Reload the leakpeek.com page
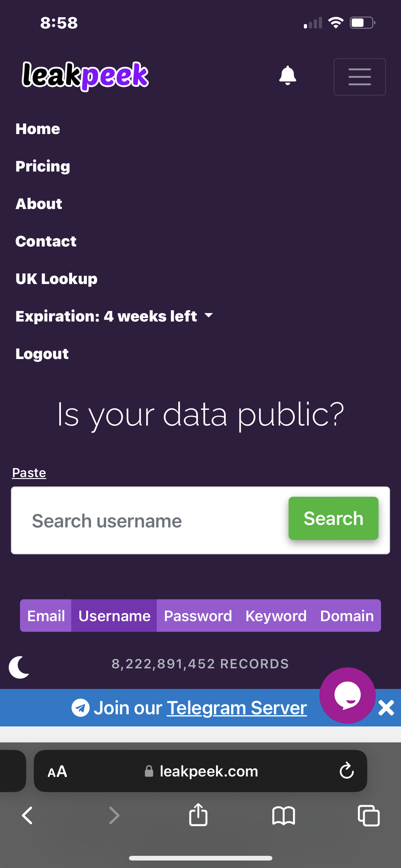 pos(346,771)
